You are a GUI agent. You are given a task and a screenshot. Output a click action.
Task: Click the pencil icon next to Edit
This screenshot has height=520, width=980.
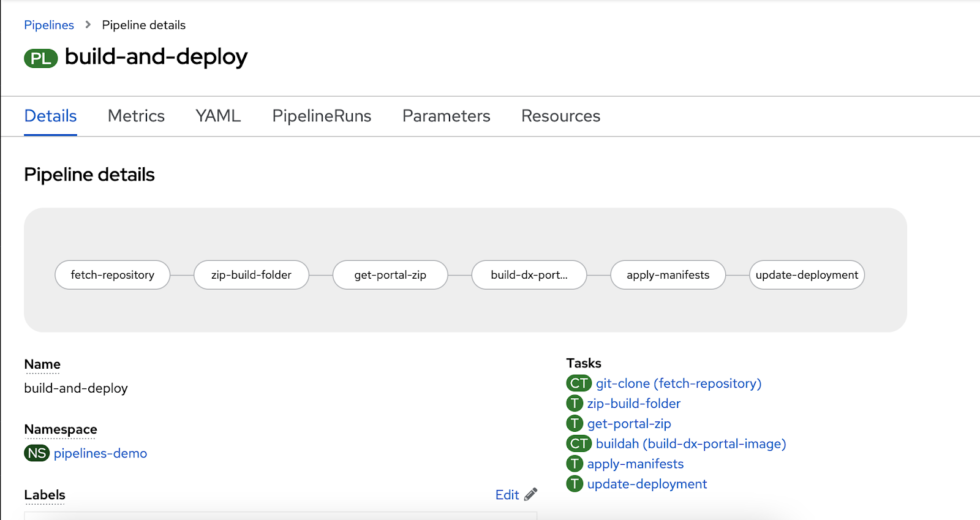[531, 494]
